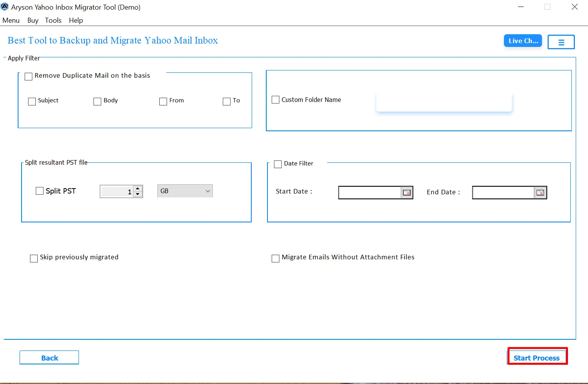The image size is (588, 384).
Task: Tick the From checkbox
Action: (x=163, y=101)
